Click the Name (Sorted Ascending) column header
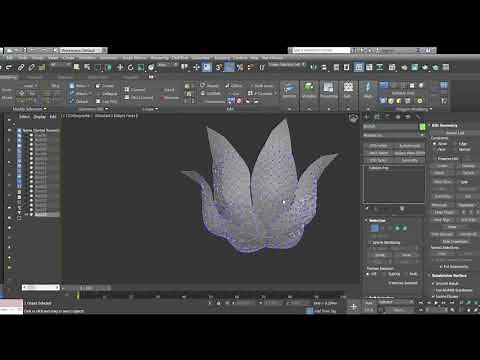 pyautogui.click(x=41, y=130)
